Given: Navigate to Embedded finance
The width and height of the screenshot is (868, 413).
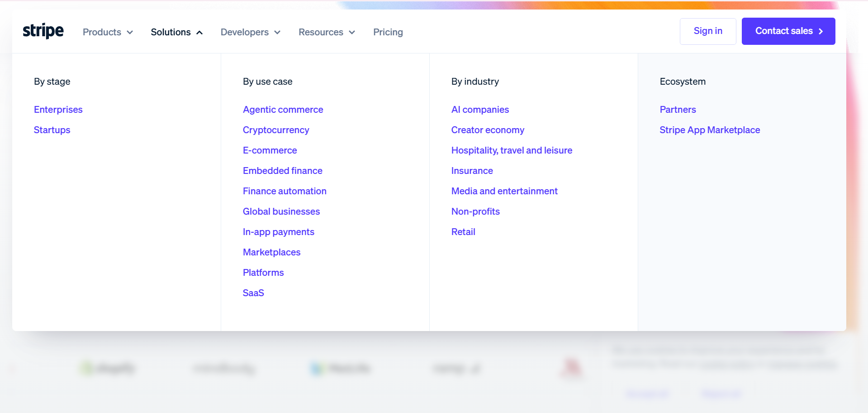Looking at the screenshot, I should [x=282, y=171].
